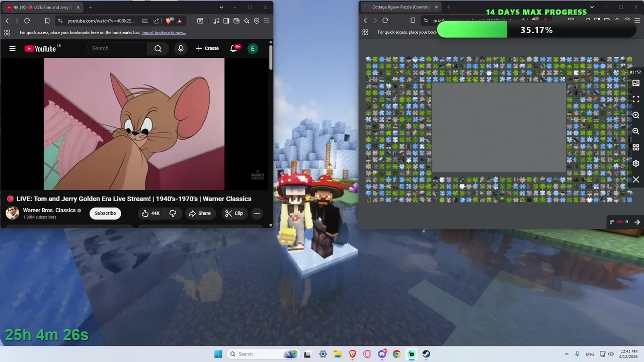The image size is (644, 362).
Task: Close the Cottage Jigsaw Puzzle tab
Action: [436, 8]
